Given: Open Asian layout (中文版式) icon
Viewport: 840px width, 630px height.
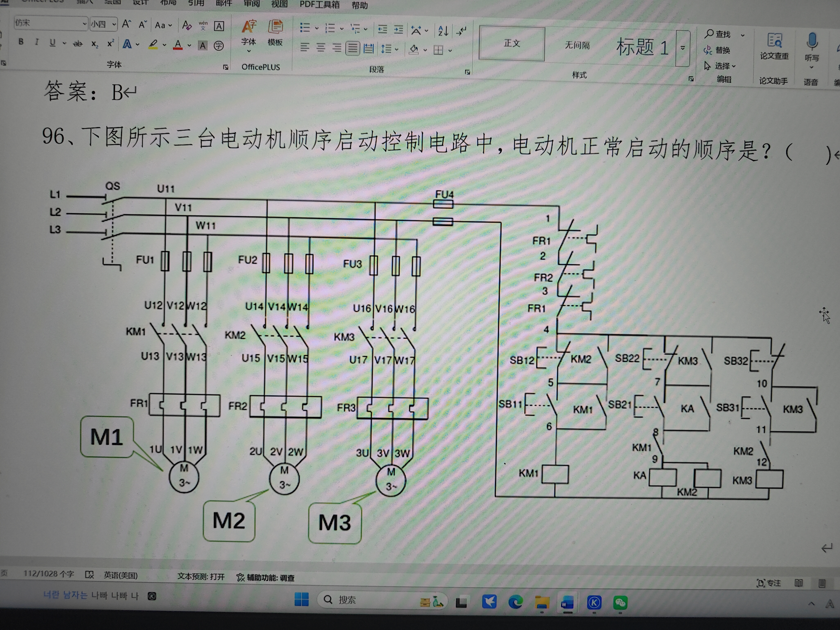Looking at the screenshot, I should (416, 30).
